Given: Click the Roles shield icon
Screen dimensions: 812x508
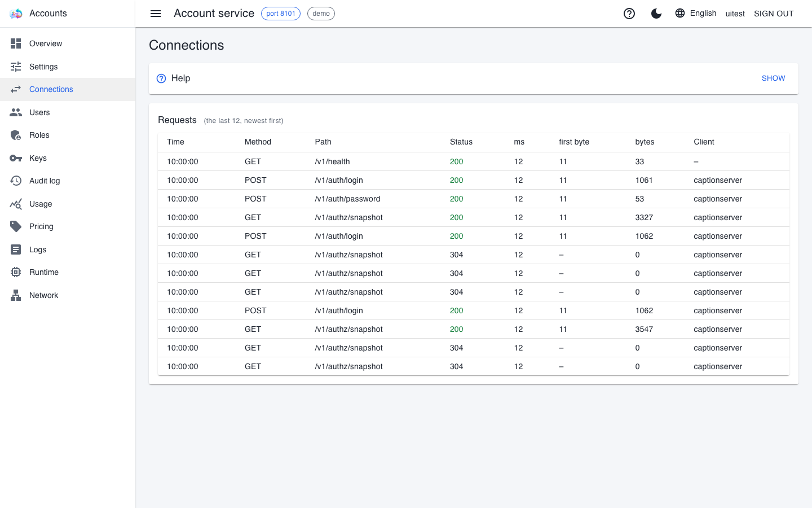Looking at the screenshot, I should tap(16, 135).
